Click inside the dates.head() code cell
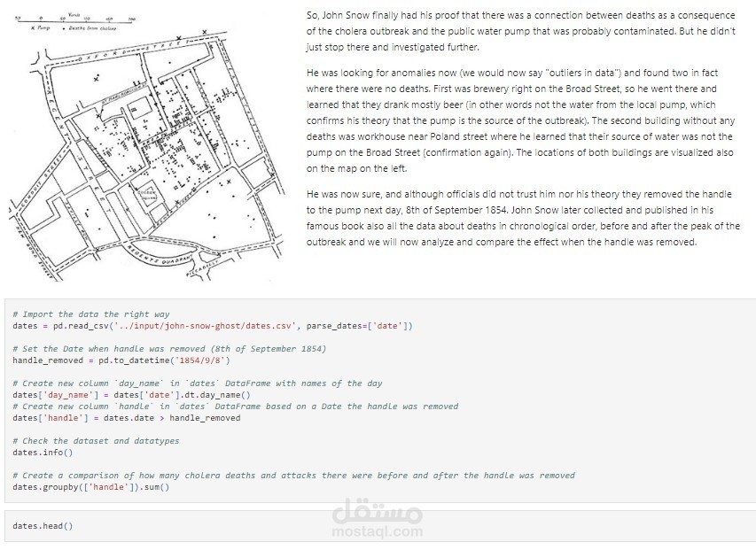 (x=380, y=526)
